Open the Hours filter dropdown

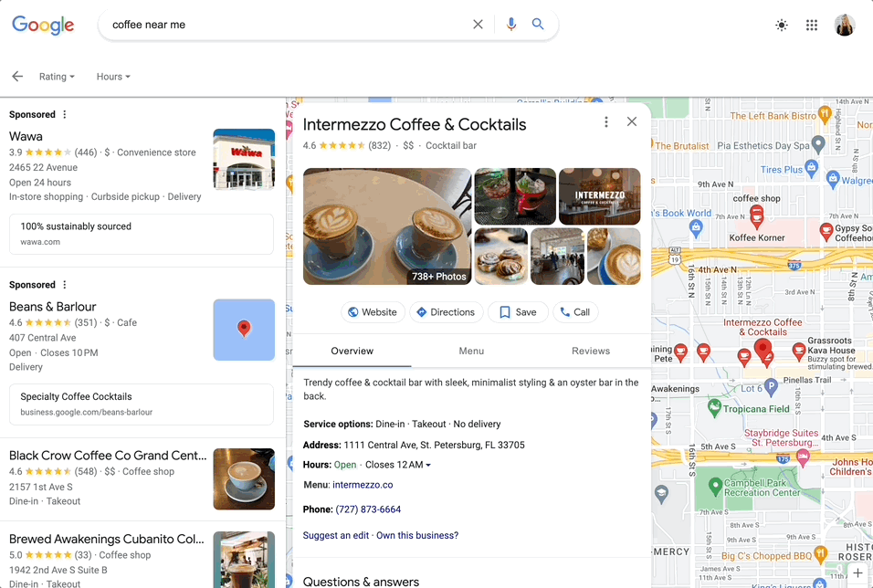pyautogui.click(x=113, y=77)
